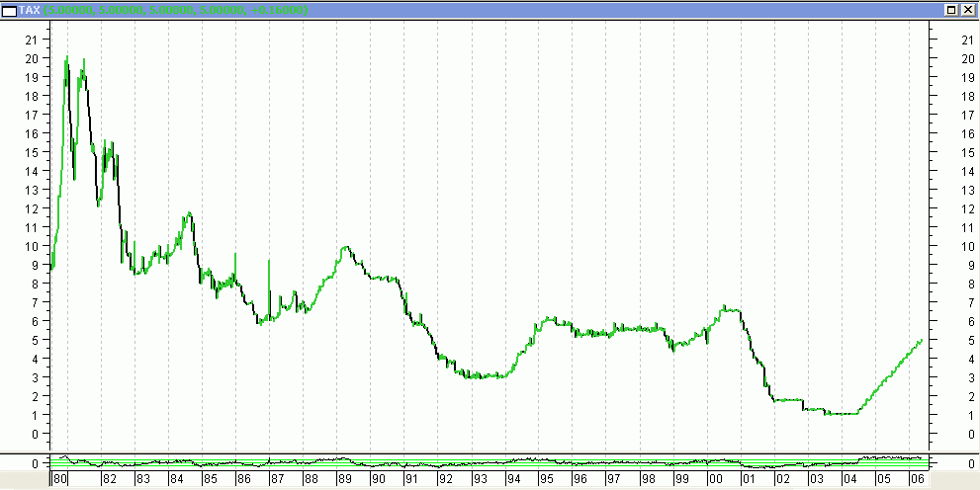Click value 10 on left price scale
Viewport: 980px width, 490px height.
[32, 246]
